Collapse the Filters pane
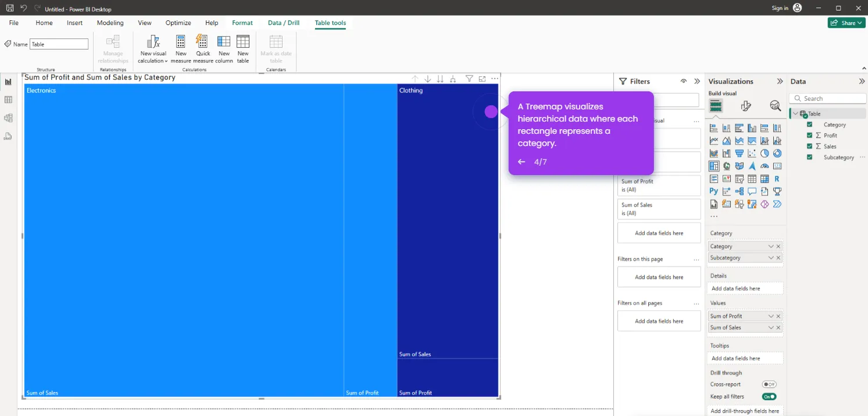The height and width of the screenshot is (416, 868). 697,81
